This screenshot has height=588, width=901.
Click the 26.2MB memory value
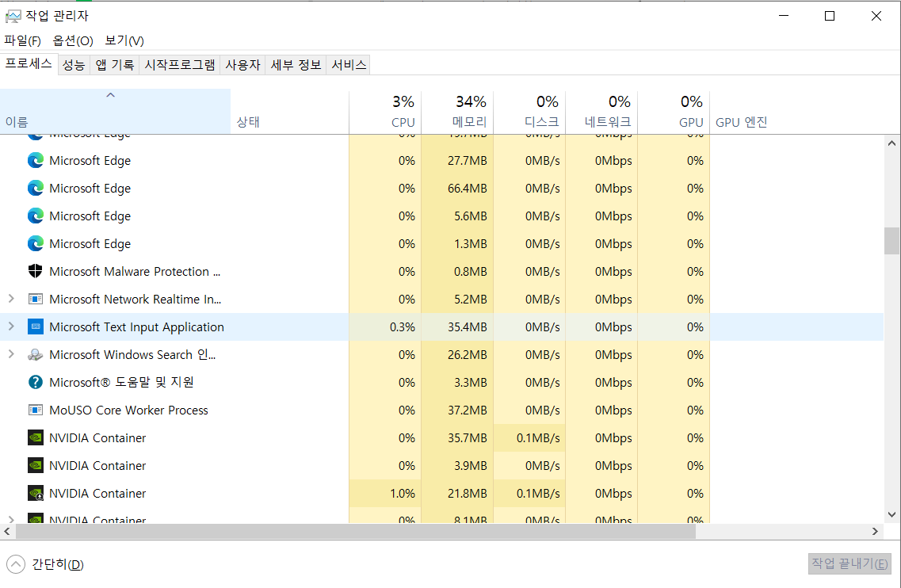(468, 355)
